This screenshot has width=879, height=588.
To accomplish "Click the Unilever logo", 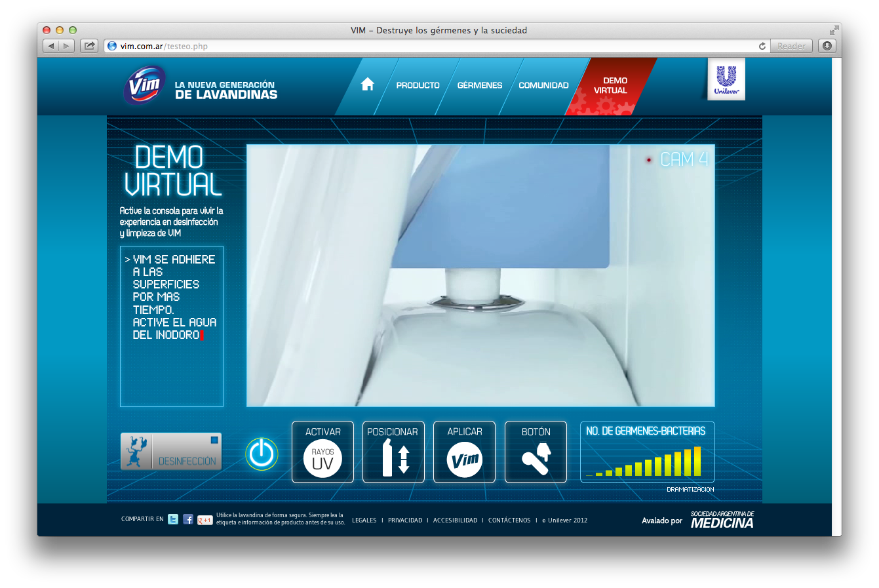I will point(726,80).
